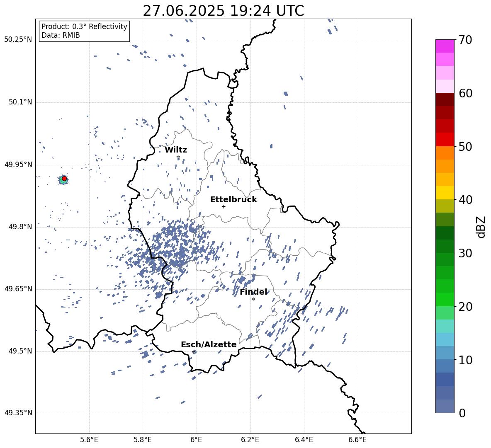Click the 50.25°N latitude label
The image size is (491, 448).
(x=18, y=40)
